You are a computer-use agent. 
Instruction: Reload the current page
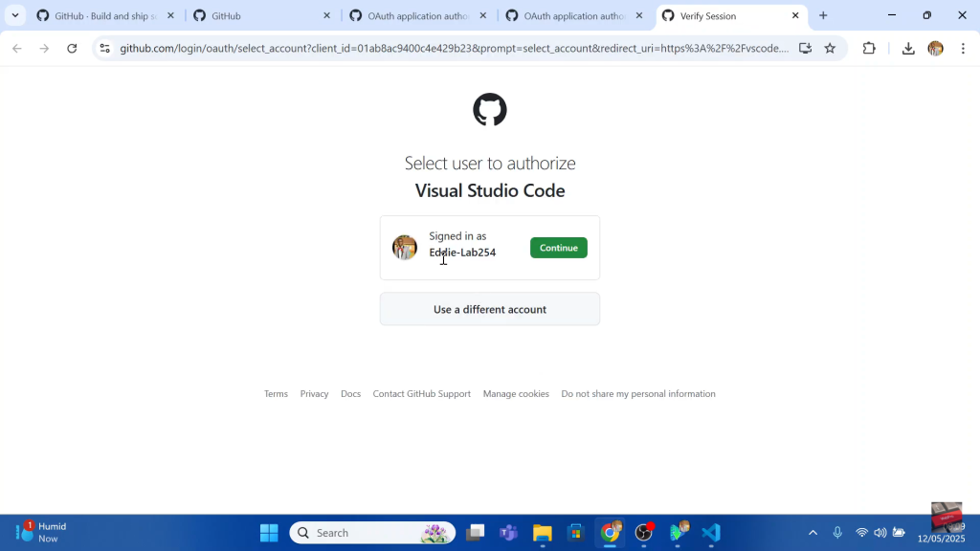[72, 48]
